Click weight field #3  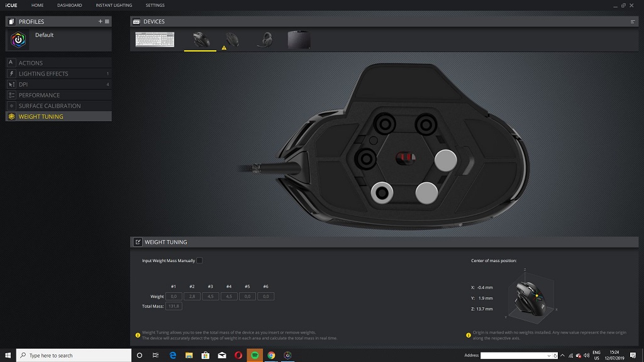click(x=210, y=297)
